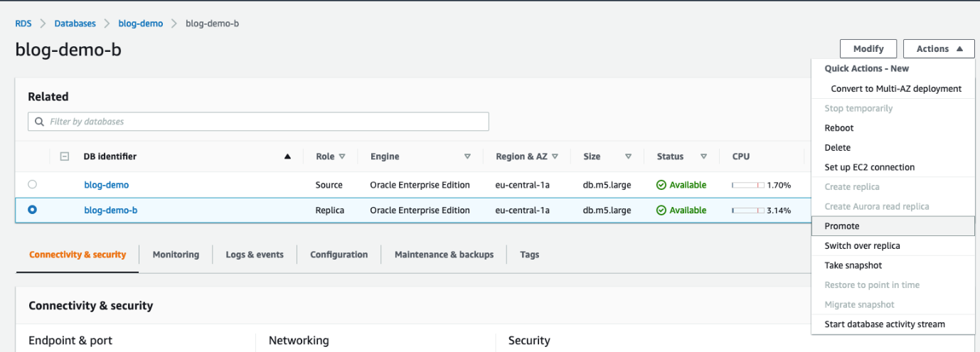Click the Related panel heading
Image resolution: width=980 pixels, height=352 pixels.
(x=48, y=97)
